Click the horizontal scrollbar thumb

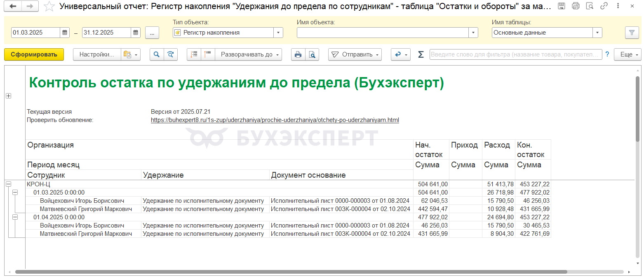tap(291, 272)
